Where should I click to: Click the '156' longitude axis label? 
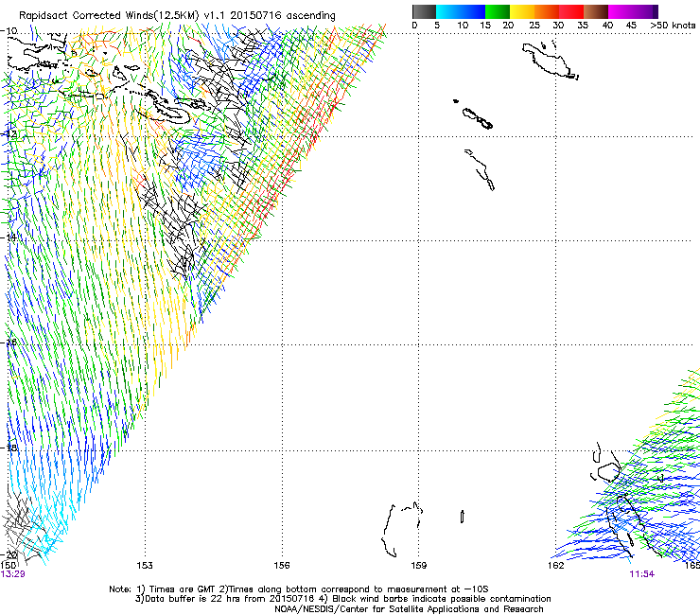[282, 566]
